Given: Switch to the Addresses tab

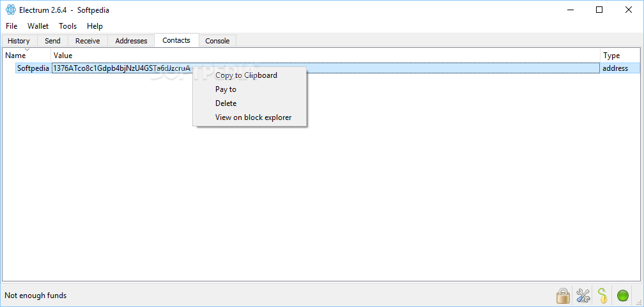Looking at the screenshot, I should pyautogui.click(x=131, y=41).
